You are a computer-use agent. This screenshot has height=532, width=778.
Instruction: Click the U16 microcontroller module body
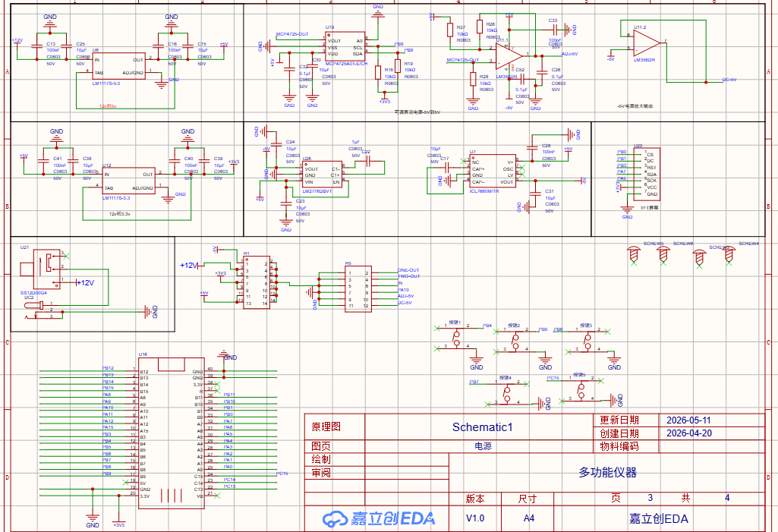coord(172,433)
